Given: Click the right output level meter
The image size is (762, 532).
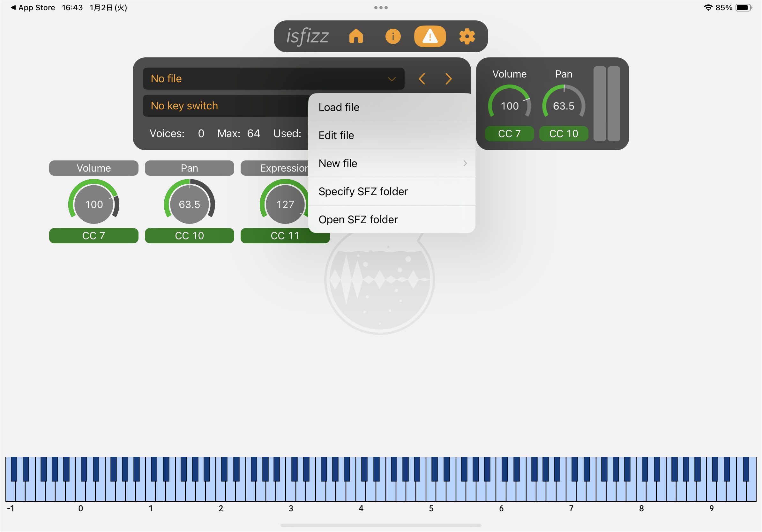Looking at the screenshot, I should (614, 104).
